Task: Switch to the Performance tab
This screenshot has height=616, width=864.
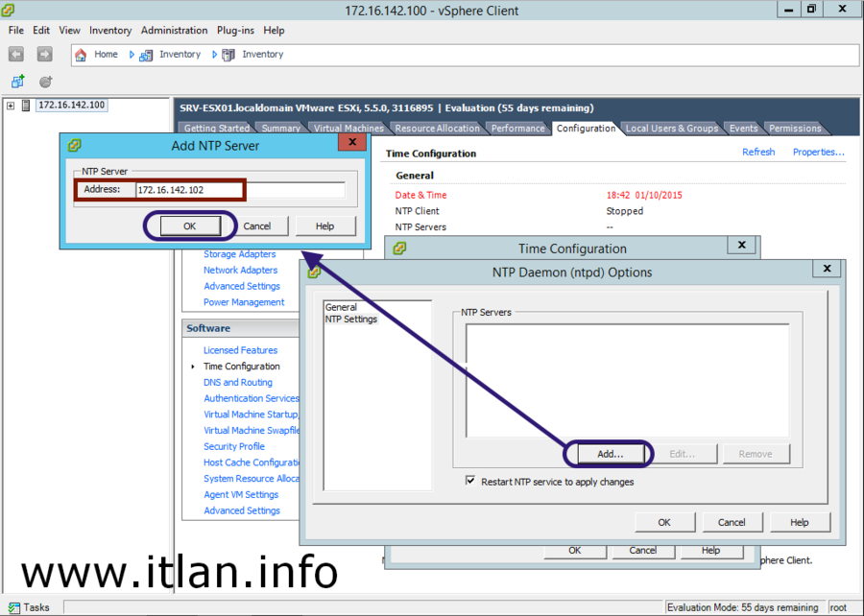Action: coord(517,129)
